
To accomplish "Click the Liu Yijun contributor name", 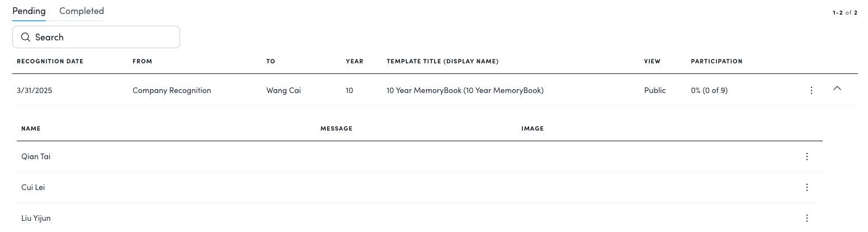I will 36,219.
